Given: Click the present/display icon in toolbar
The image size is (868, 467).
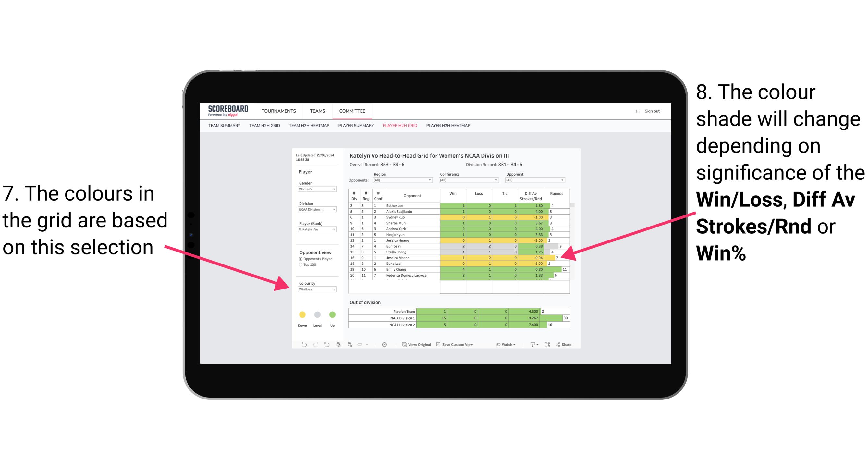Looking at the screenshot, I should pyautogui.click(x=531, y=346).
